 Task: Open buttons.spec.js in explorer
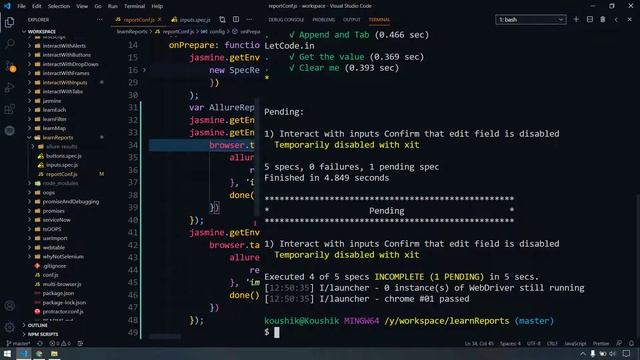(x=63, y=156)
